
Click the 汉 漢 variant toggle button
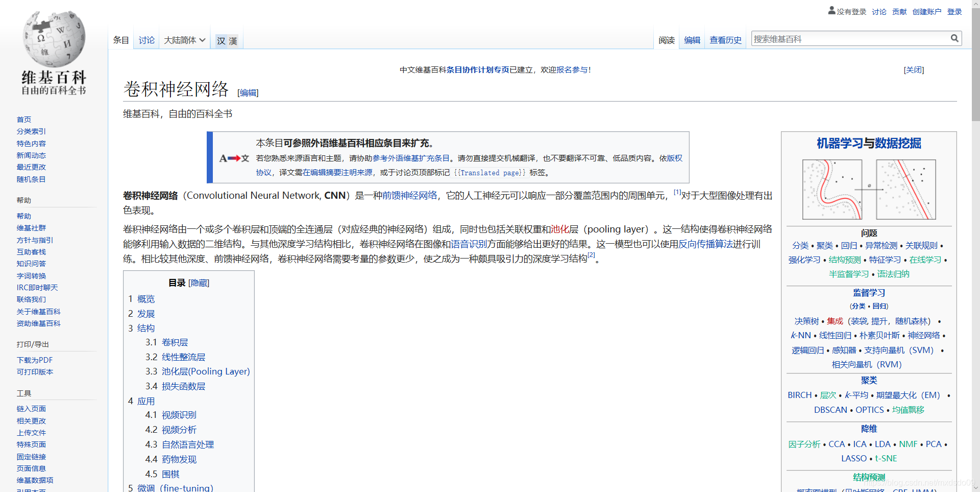(227, 41)
